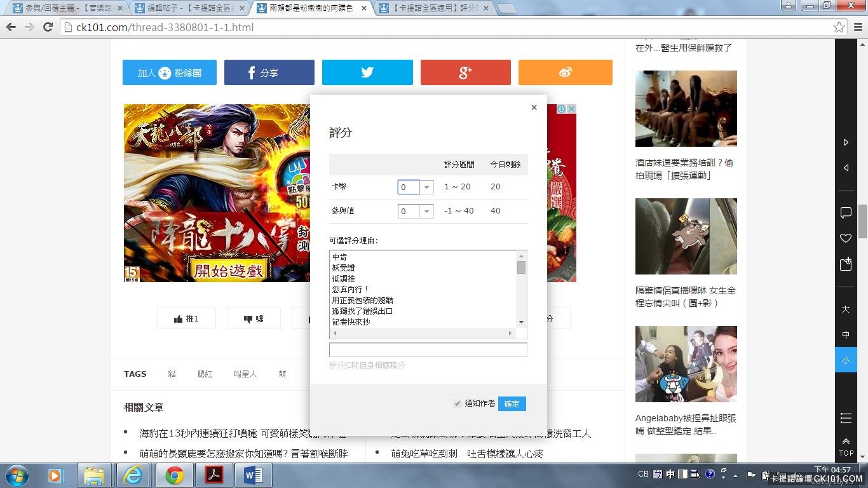Select rating reason 用正義包裝的殘酷

pos(362,301)
